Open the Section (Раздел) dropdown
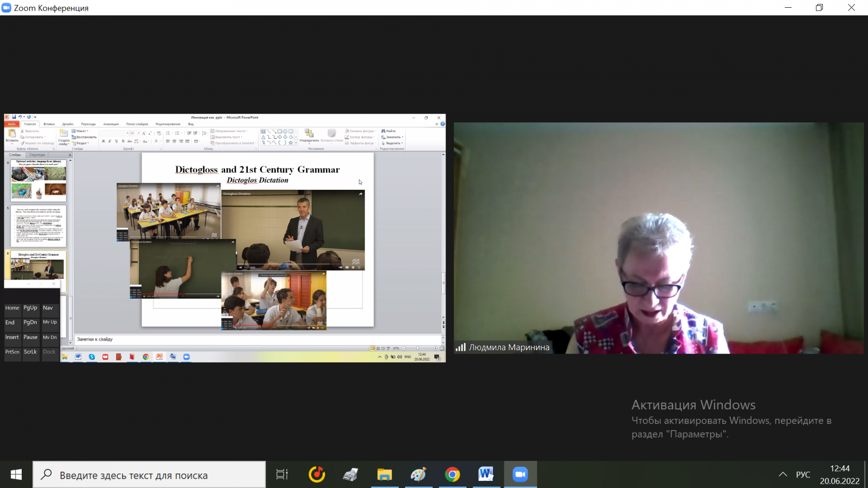The height and width of the screenshot is (488, 868). (x=81, y=143)
